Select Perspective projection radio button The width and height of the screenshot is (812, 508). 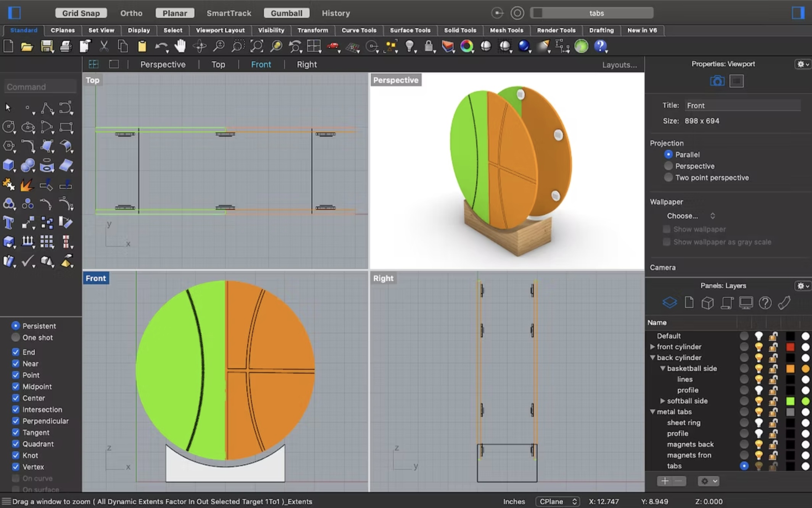pyautogui.click(x=668, y=166)
